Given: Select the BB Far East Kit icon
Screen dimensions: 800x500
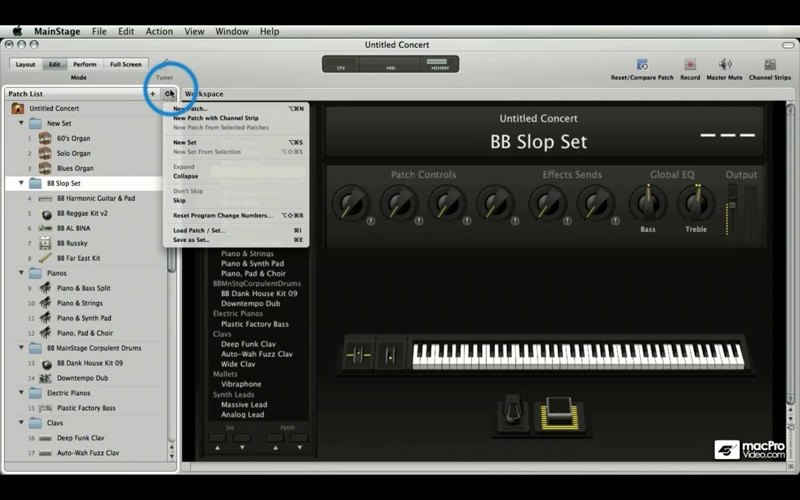Looking at the screenshot, I should tap(45, 258).
